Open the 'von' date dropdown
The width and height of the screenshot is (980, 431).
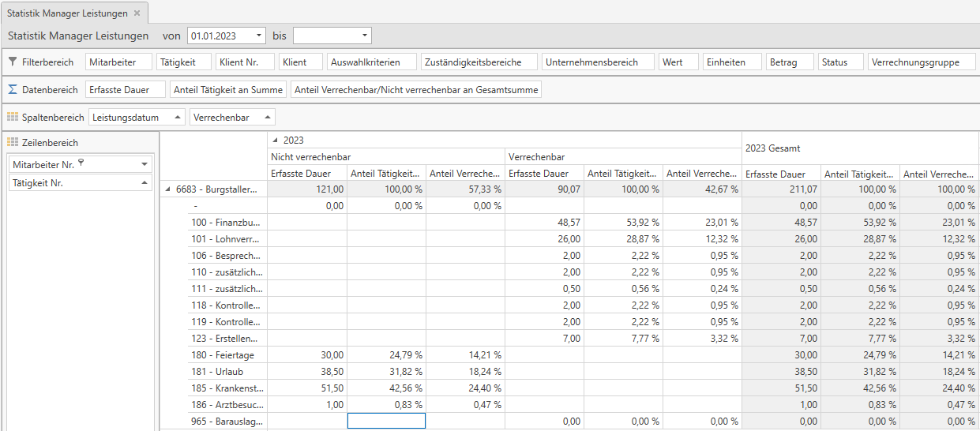(x=260, y=36)
